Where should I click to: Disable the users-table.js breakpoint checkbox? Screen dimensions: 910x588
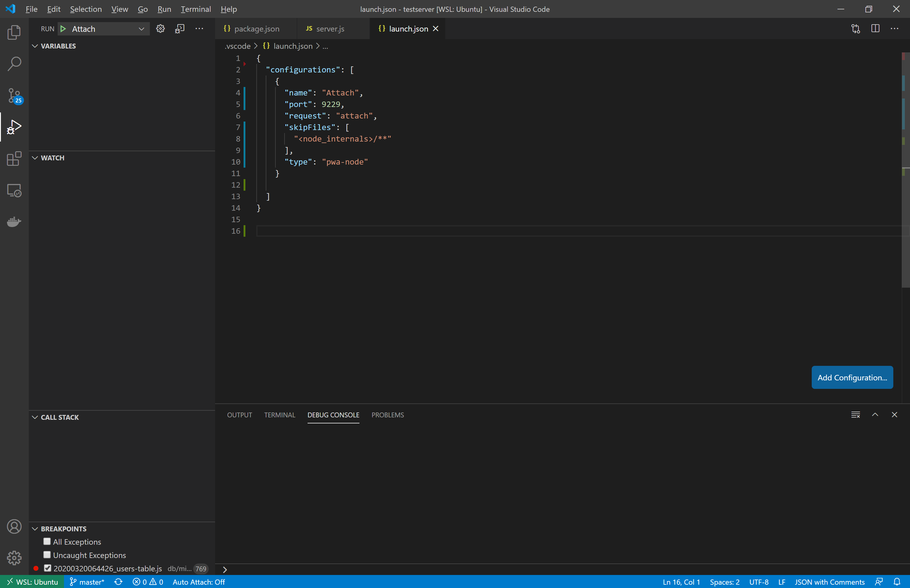(x=47, y=568)
